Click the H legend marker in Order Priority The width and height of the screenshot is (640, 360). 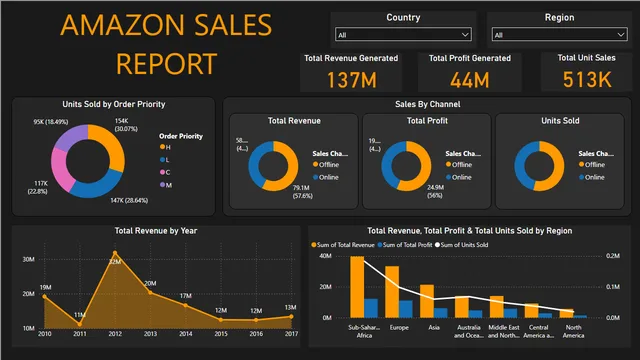[162, 147]
